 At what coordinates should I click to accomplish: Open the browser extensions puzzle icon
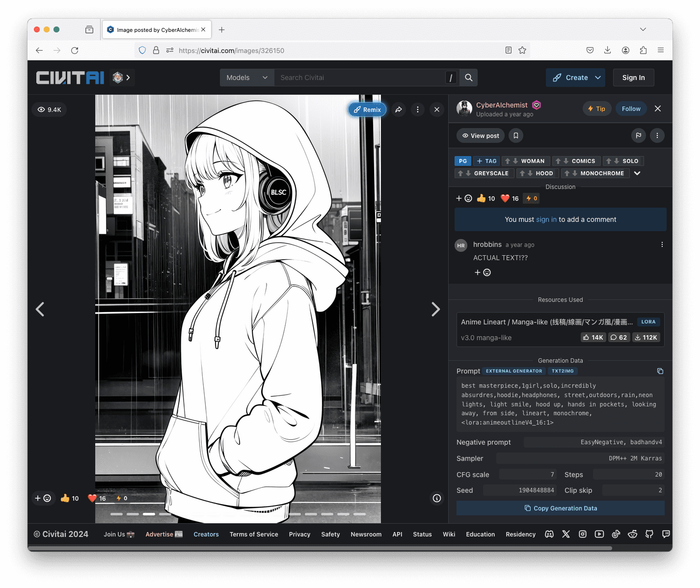(643, 50)
